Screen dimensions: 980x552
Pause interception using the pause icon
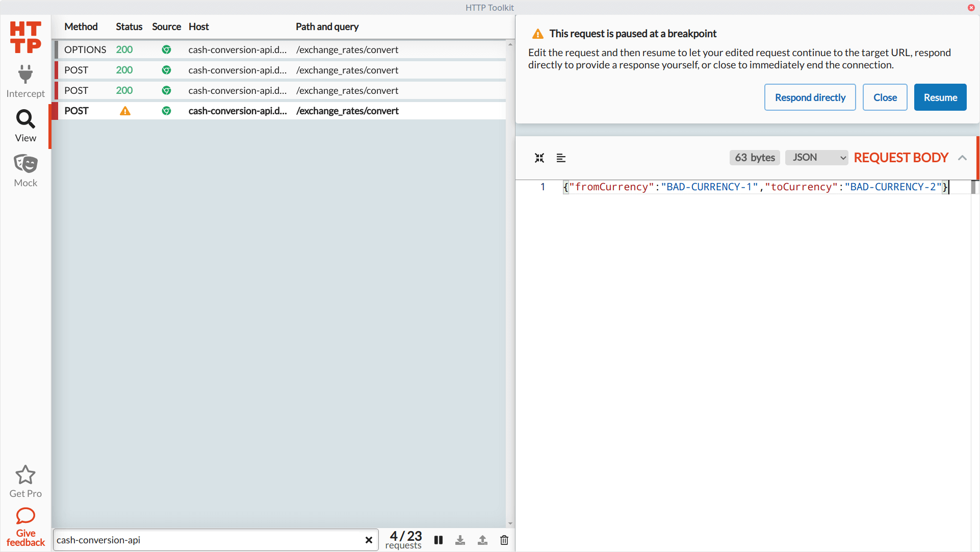439,540
